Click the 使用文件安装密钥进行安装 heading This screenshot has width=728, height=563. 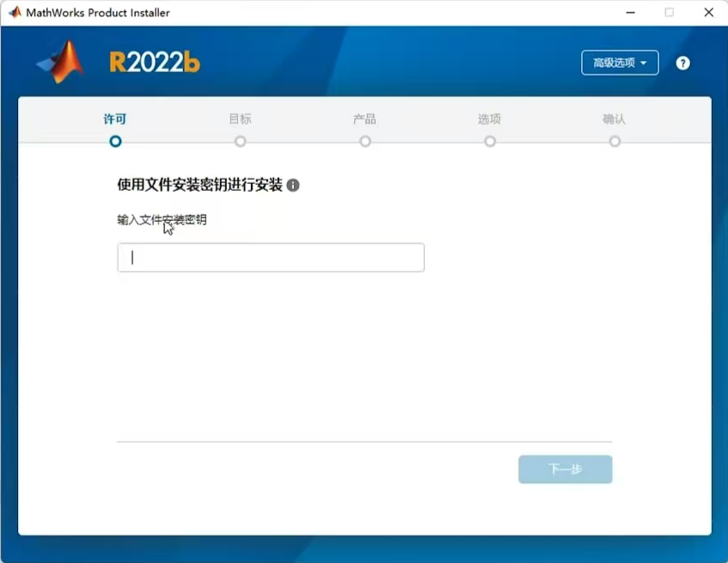tap(199, 185)
